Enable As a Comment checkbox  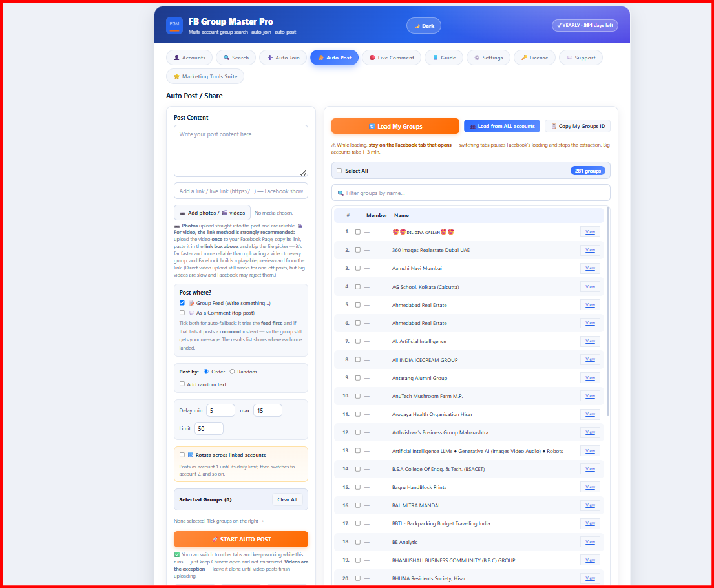tap(182, 313)
